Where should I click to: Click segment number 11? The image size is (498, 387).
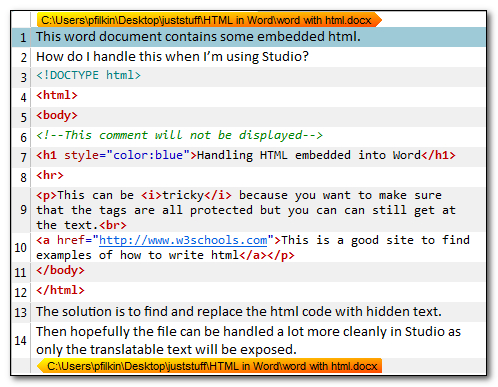20,273
